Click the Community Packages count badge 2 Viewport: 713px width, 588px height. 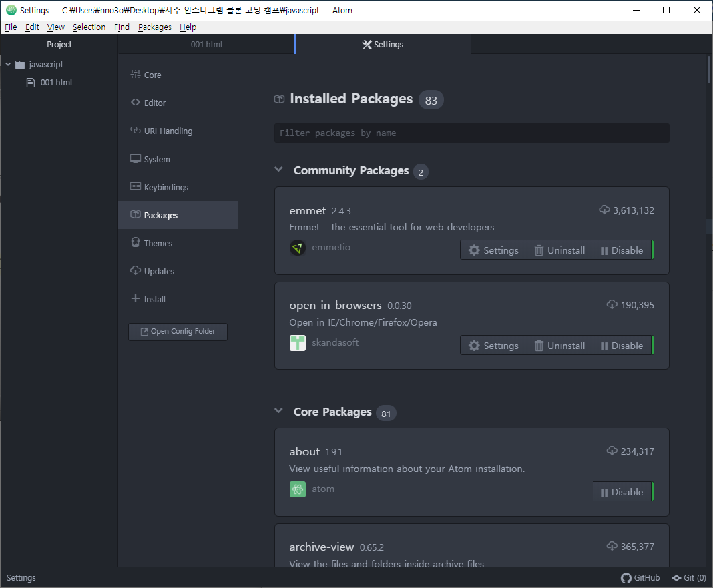[421, 172]
